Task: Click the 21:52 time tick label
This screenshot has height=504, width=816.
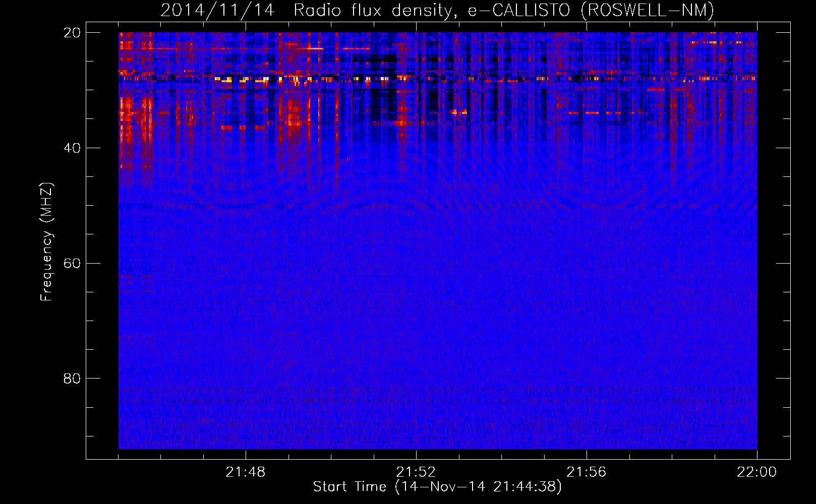Action: click(416, 472)
